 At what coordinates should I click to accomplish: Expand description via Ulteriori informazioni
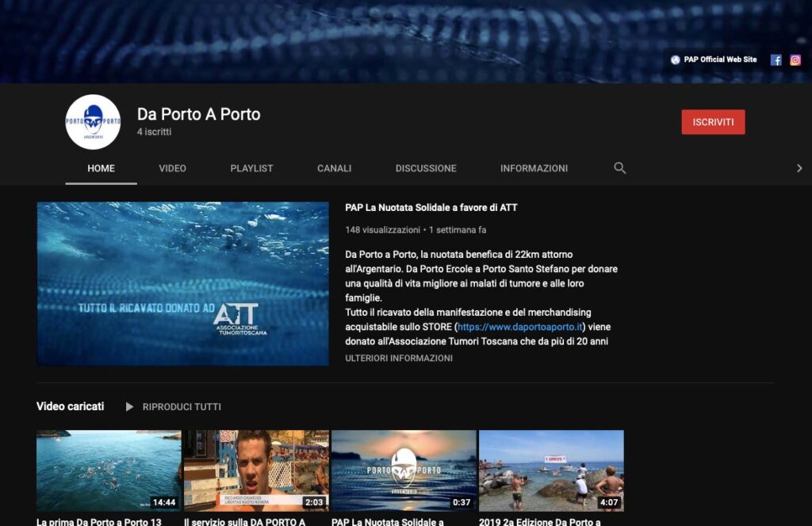tap(399, 358)
